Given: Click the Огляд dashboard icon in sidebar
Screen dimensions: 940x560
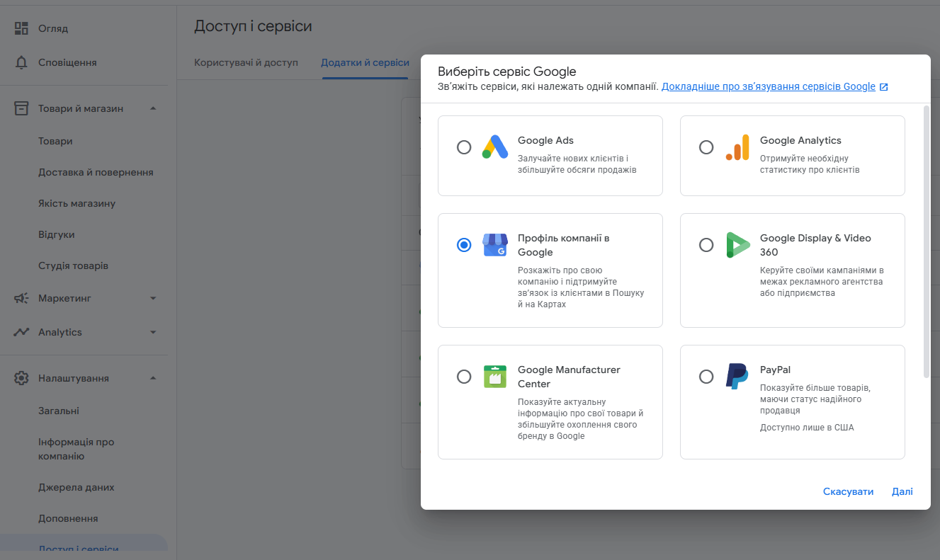Looking at the screenshot, I should (x=21, y=28).
